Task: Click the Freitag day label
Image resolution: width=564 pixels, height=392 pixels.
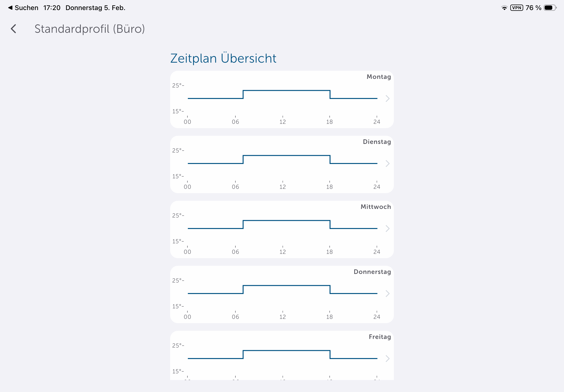Action: (x=380, y=337)
